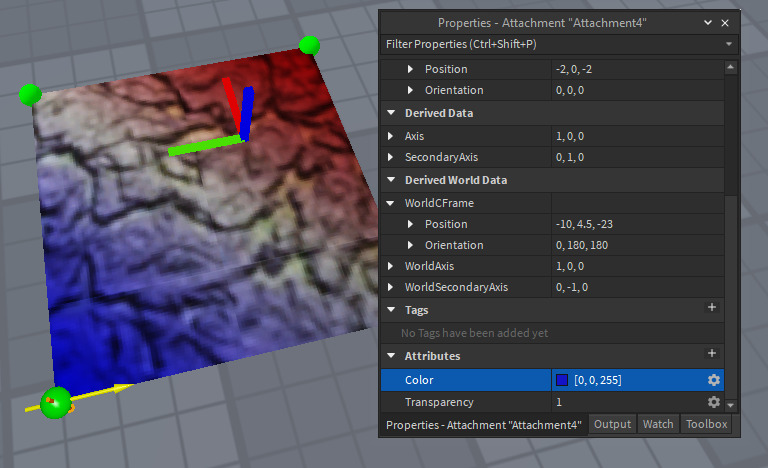Click the green axis gizmo bar
The height and width of the screenshot is (468, 768).
(205, 146)
